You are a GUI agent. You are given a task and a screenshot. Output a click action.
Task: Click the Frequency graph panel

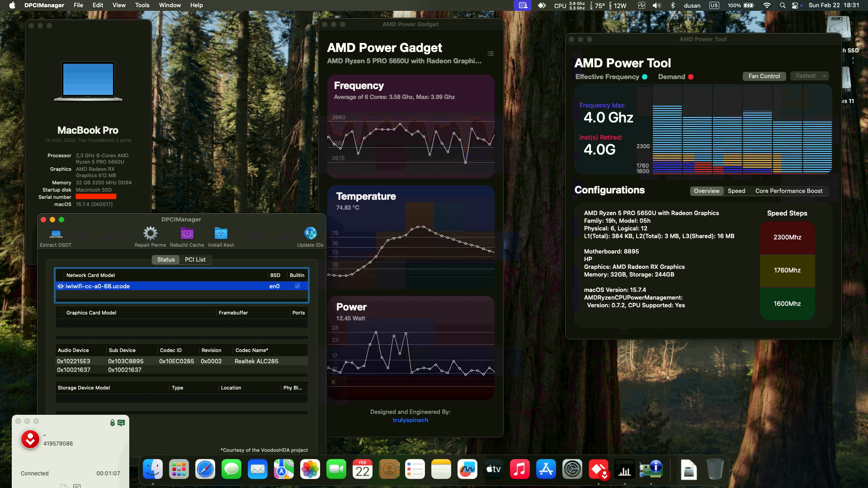coord(410,127)
